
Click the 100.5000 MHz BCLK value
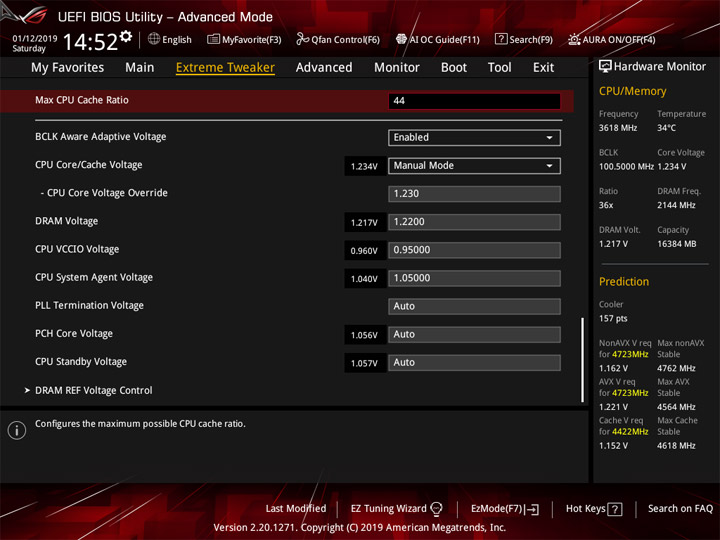626,166
